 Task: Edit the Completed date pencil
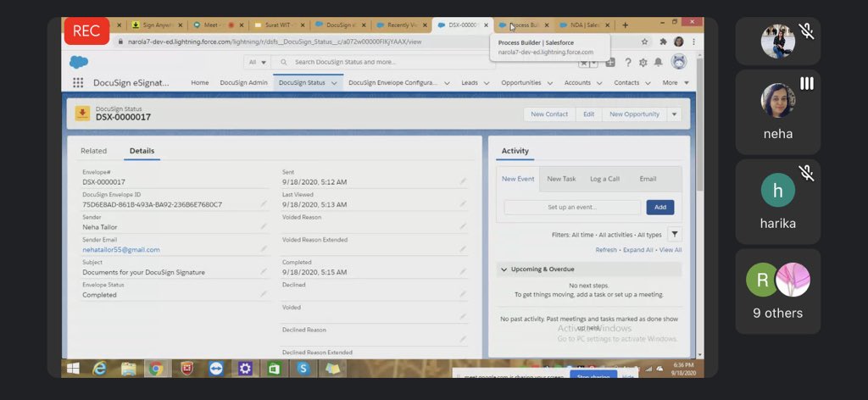[463, 272]
